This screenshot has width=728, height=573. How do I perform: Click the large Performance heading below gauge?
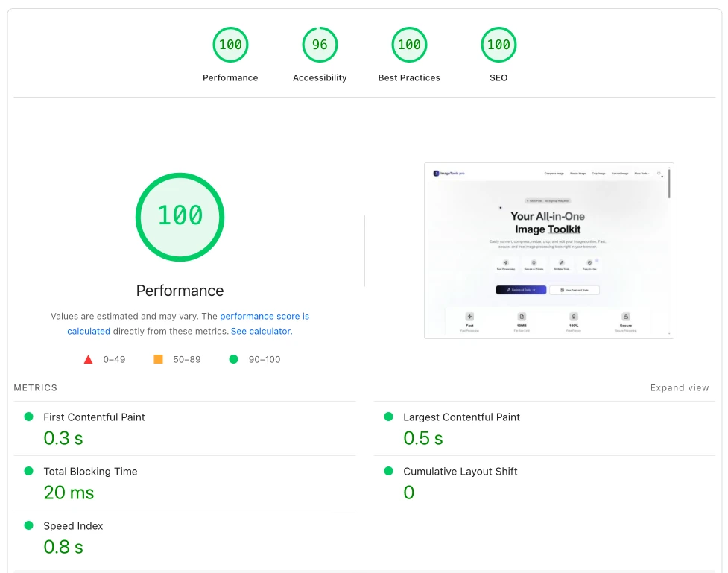pyautogui.click(x=180, y=291)
